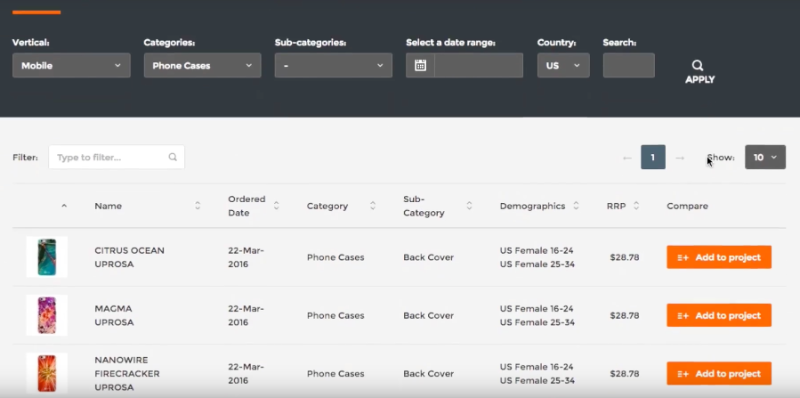800x398 pixels.
Task: Open the Show 10 rows dropdown
Action: click(x=765, y=157)
